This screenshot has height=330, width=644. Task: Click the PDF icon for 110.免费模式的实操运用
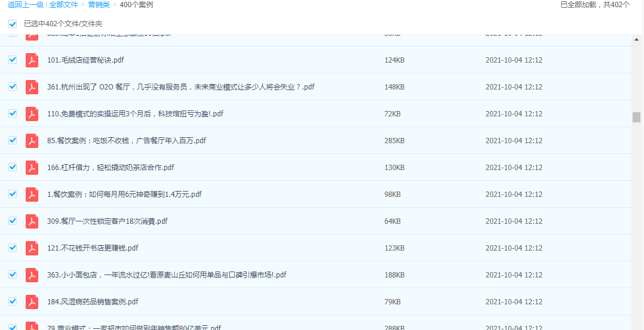tap(32, 114)
